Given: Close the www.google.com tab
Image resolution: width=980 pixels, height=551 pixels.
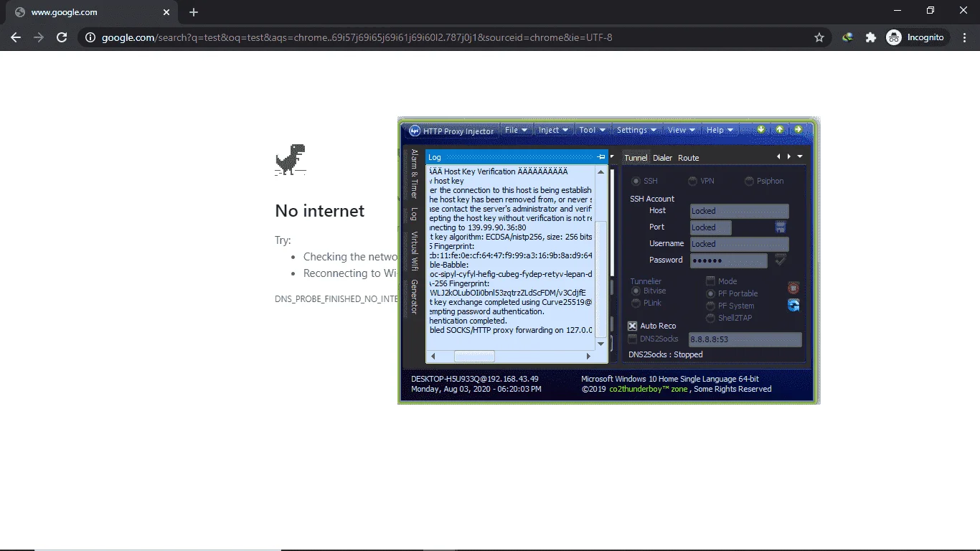Looking at the screenshot, I should click(x=166, y=12).
